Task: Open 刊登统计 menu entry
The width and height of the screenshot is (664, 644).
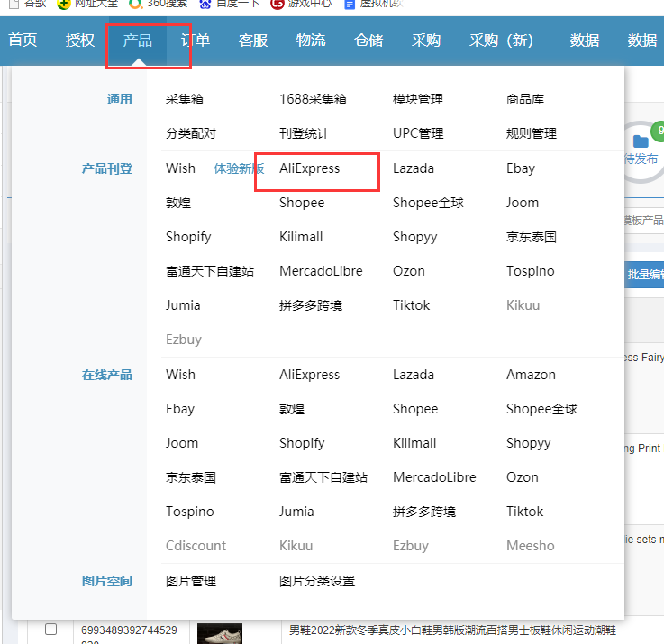Action: (305, 133)
